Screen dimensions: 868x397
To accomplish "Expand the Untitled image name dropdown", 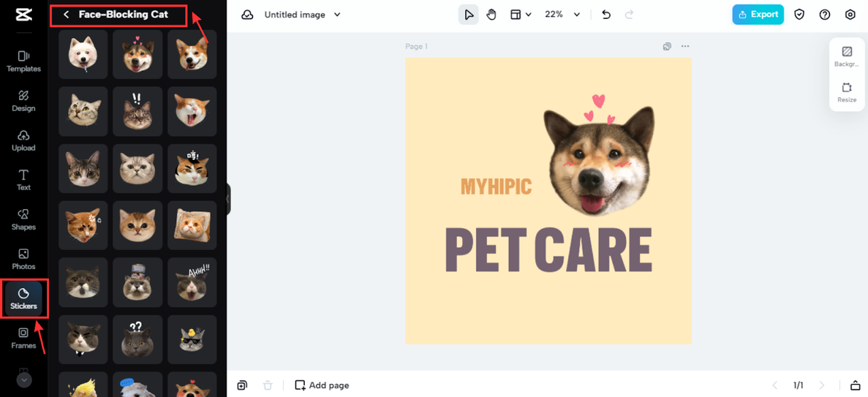I will click(302, 14).
